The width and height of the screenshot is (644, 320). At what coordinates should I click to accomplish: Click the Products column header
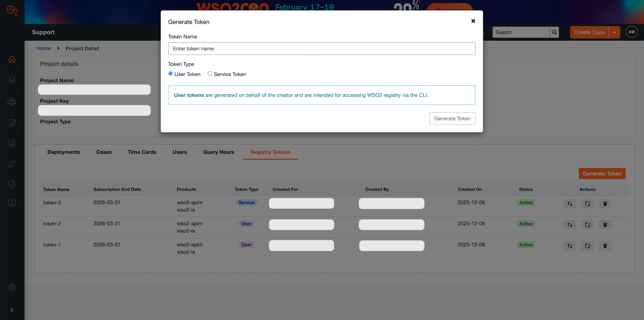tap(186, 189)
